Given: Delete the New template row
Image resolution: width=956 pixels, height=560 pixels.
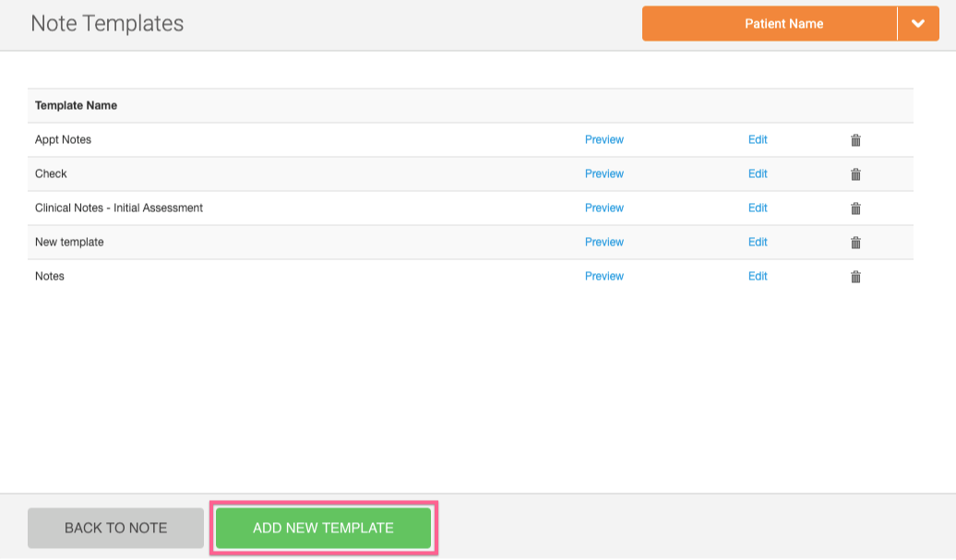Looking at the screenshot, I should 855,243.
